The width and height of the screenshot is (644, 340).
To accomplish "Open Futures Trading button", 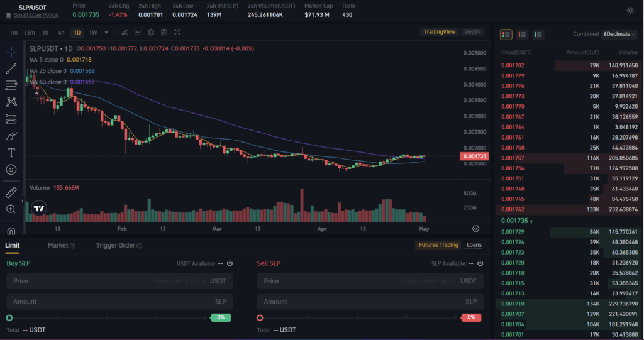I will (x=438, y=244).
